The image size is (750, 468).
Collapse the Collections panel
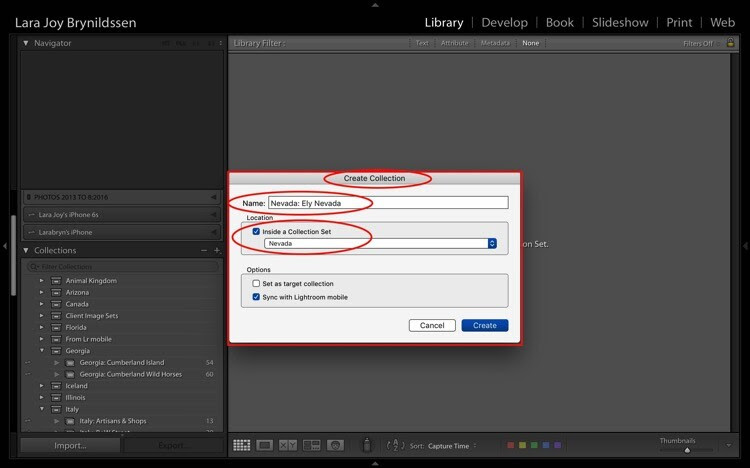point(26,250)
